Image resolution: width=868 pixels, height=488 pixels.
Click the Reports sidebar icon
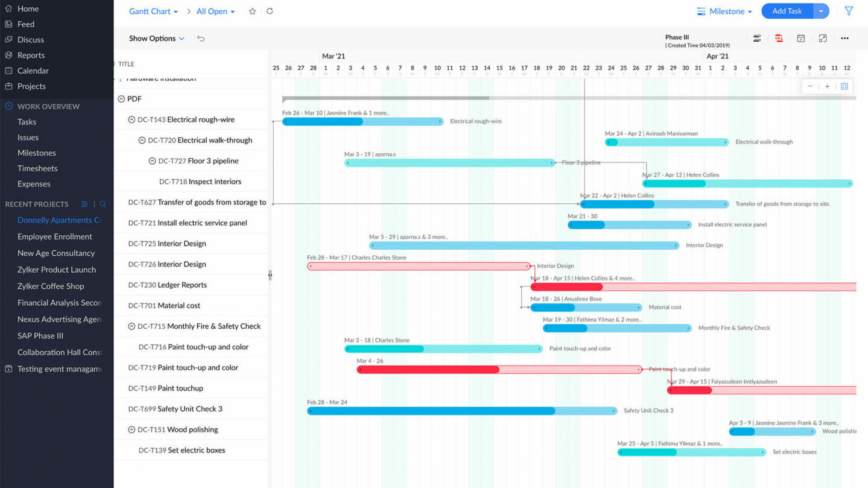click(x=8, y=55)
